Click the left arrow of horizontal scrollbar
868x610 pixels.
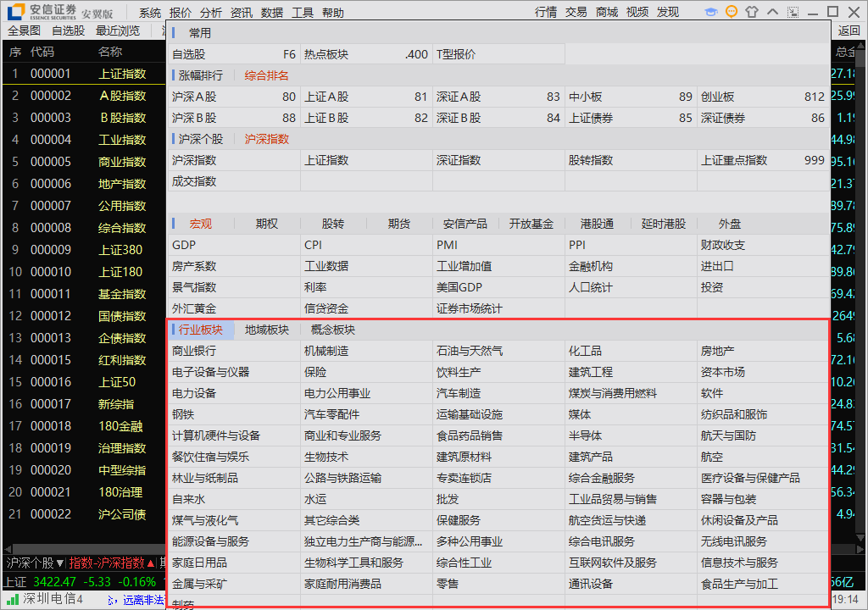7,549
